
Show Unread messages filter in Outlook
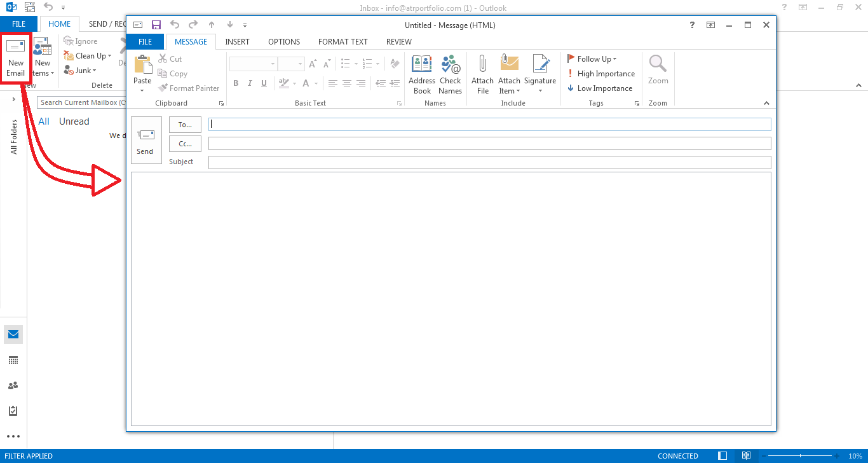(74, 121)
